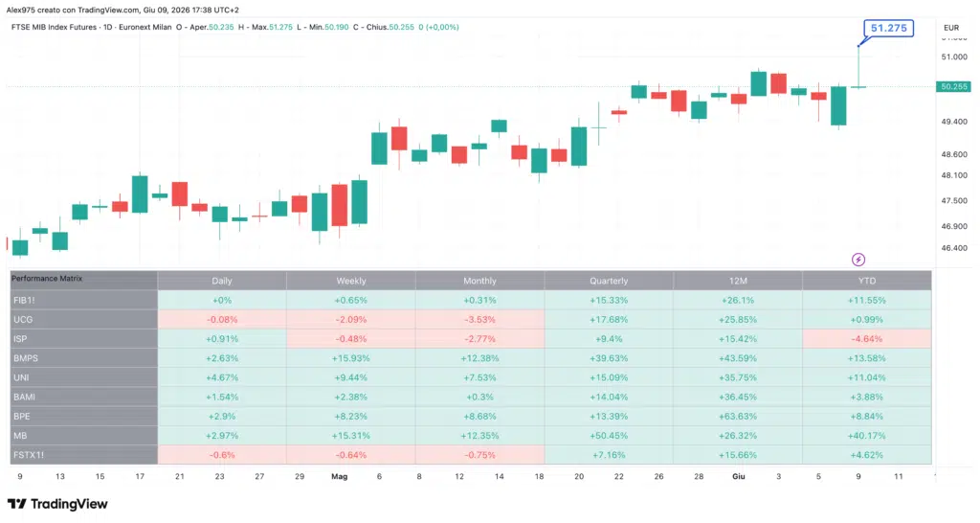Select the Monthly column header
The width and height of the screenshot is (980, 523).
(x=480, y=281)
